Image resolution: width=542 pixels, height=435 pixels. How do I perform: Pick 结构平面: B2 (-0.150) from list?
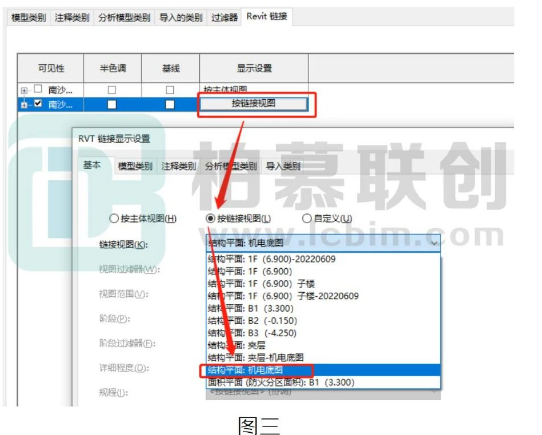click(x=323, y=321)
